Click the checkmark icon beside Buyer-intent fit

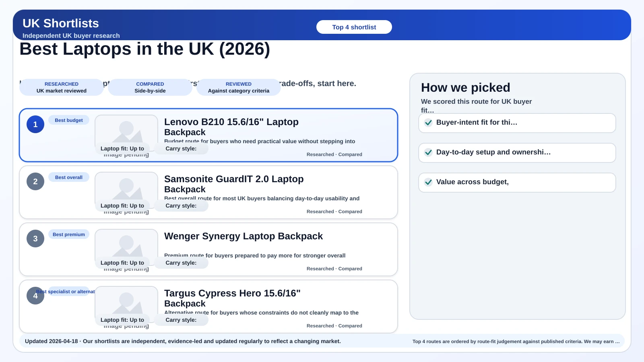[x=428, y=123]
